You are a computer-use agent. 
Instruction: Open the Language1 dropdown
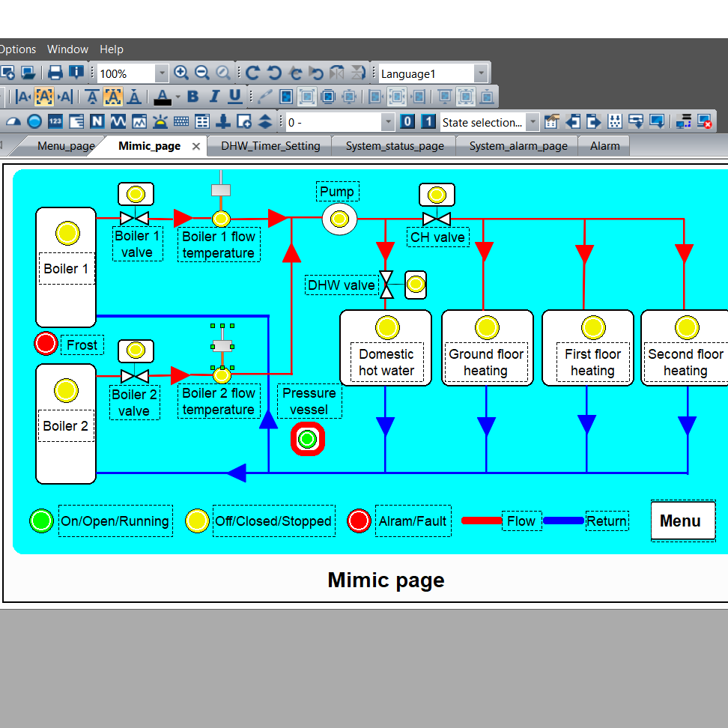pyautogui.click(x=480, y=72)
